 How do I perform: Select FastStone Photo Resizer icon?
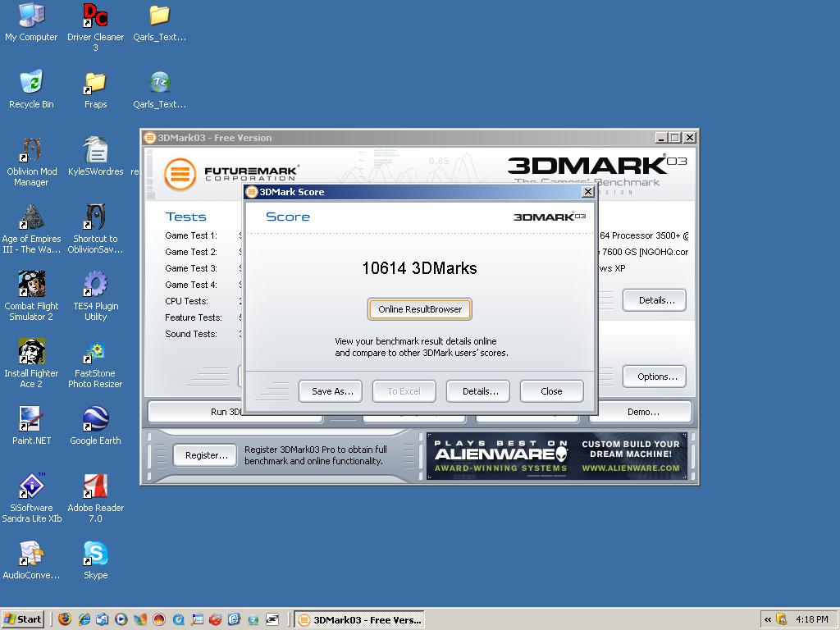tap(95, 363)
